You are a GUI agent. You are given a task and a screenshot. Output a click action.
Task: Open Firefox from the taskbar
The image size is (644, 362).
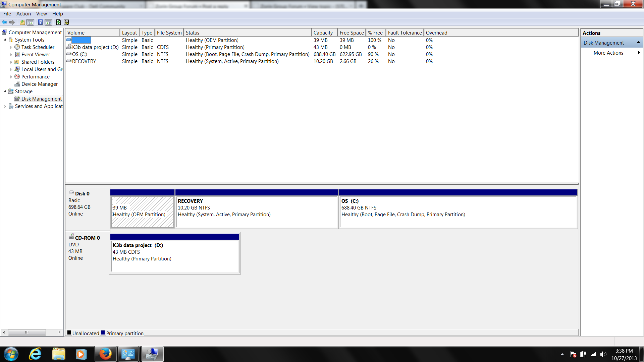point(105,354)
